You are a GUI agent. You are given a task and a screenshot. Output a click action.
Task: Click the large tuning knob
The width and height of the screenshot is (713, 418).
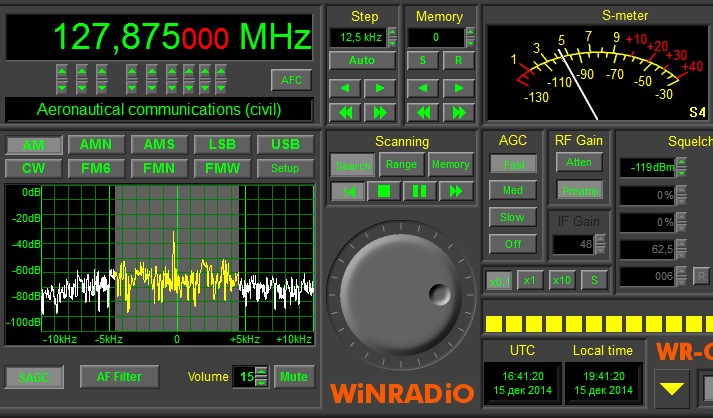point(400,293)
